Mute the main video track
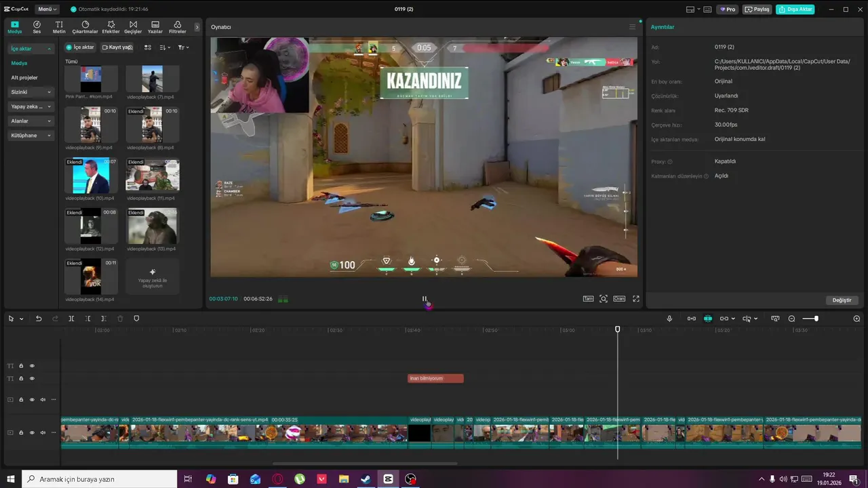The image size is (868, 488). [43, 432]
